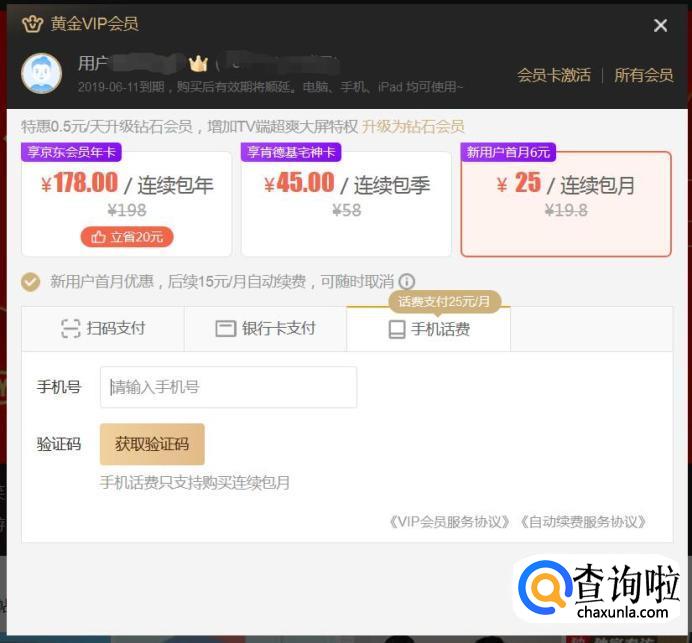
Task: Click the gold crown badge after username
Action: (x=198, y=64)
